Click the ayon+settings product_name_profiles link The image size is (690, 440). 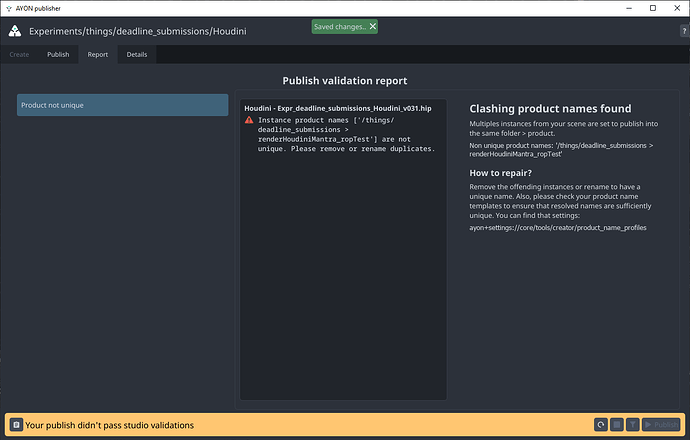click(558, 227)
